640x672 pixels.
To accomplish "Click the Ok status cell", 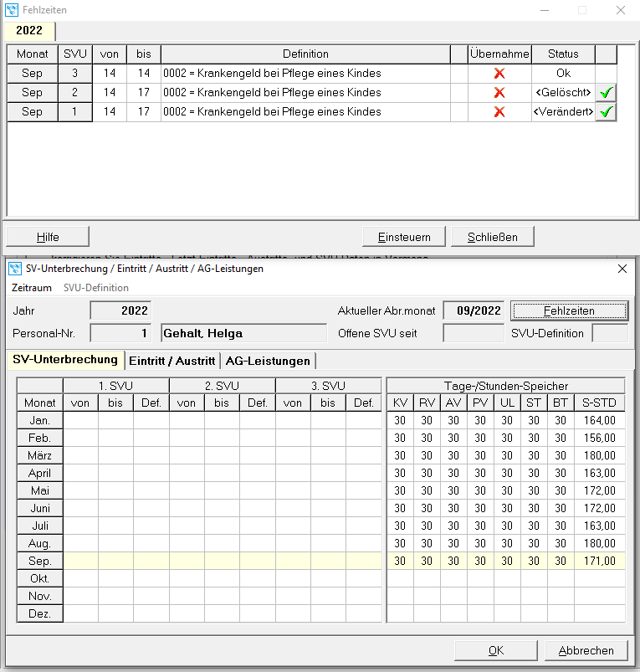I will tap(563, 74).
